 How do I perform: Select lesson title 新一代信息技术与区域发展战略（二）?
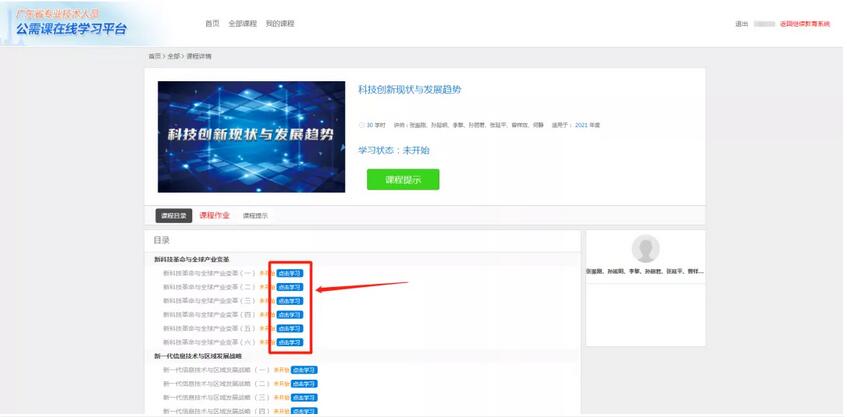click(217, 384)
